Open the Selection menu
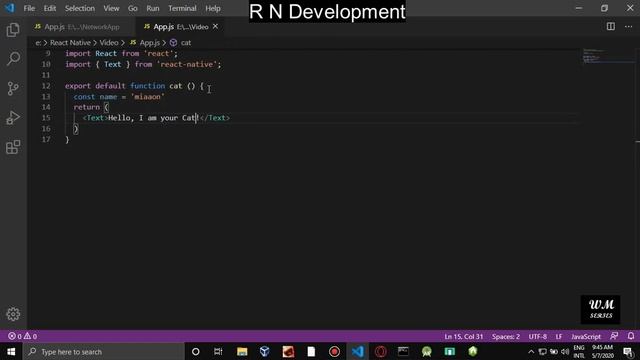This screenshot has height=360, width=640. click(x=80, y=8)
